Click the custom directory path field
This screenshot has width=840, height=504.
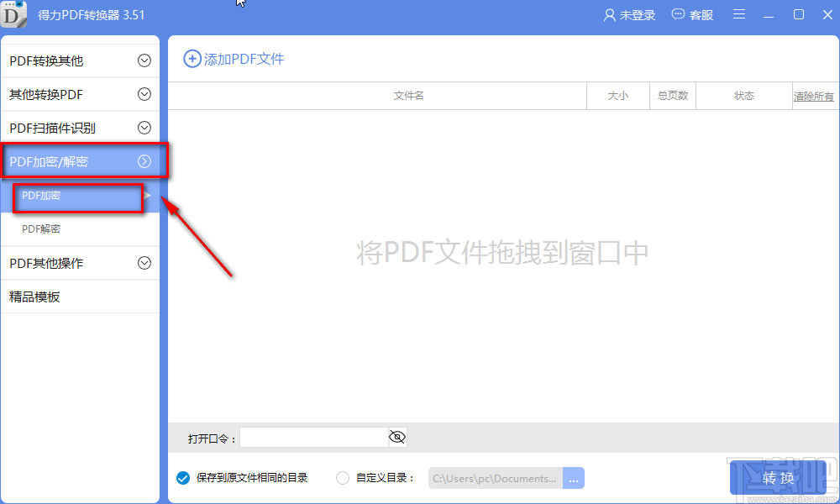496,477
